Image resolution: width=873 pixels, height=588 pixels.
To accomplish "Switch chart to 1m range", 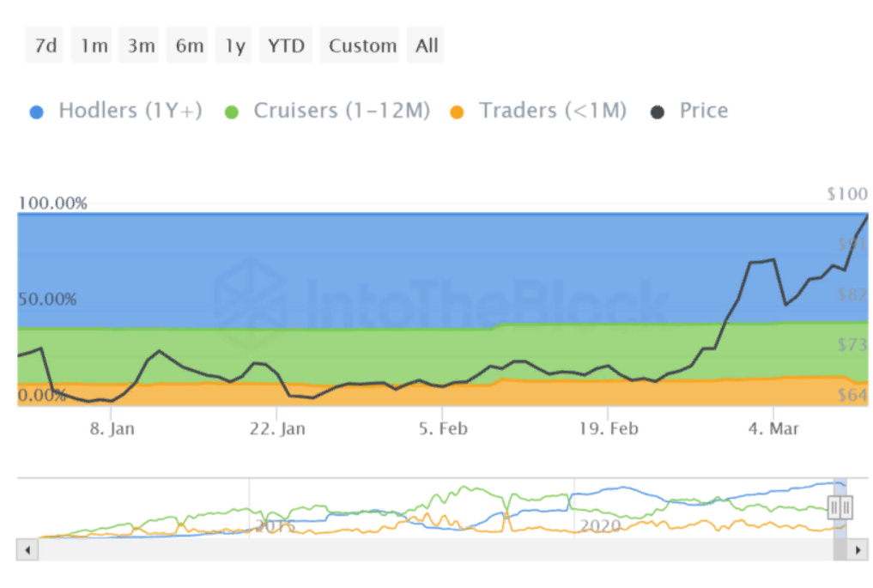I will coord(94,45).
